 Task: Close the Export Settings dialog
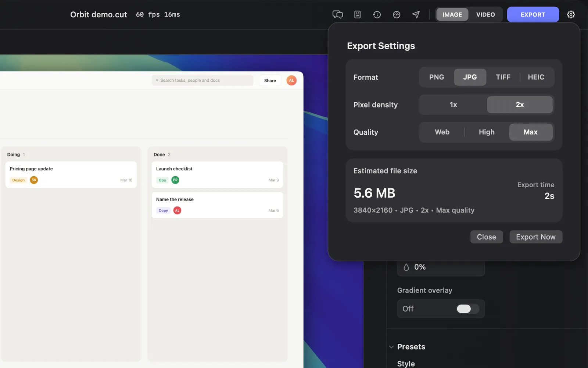487,237
